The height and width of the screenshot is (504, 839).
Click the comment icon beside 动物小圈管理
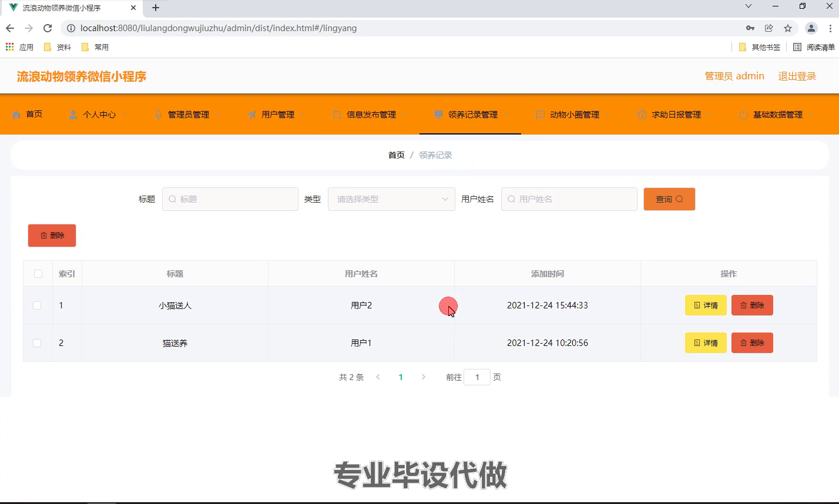tap(540, 115)
